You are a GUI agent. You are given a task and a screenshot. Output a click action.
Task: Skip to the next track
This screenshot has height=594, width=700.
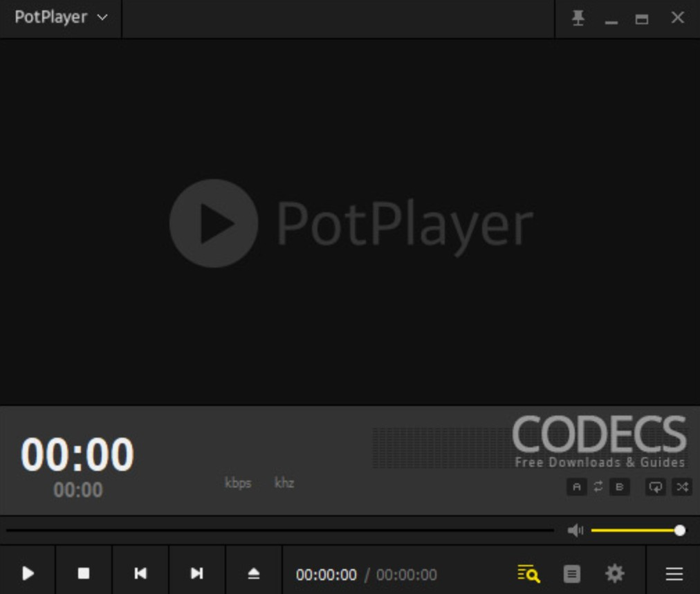pyautogui.click(x=197, y=573)
